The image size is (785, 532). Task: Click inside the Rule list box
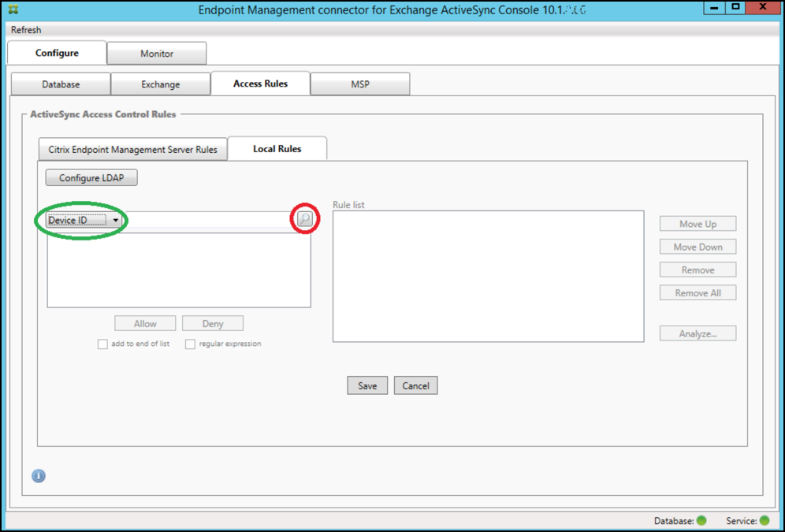(x=488, y=277)
